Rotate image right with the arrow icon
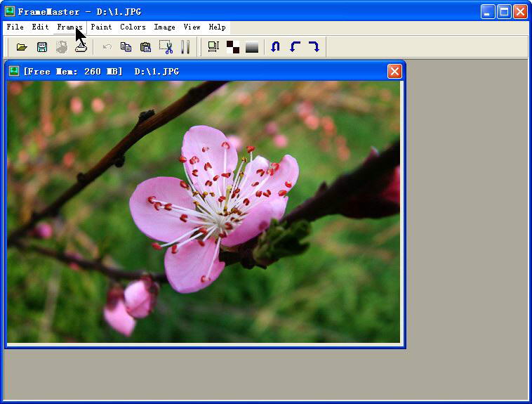Viewport: 532px width, 404px height. click(314, 47)
